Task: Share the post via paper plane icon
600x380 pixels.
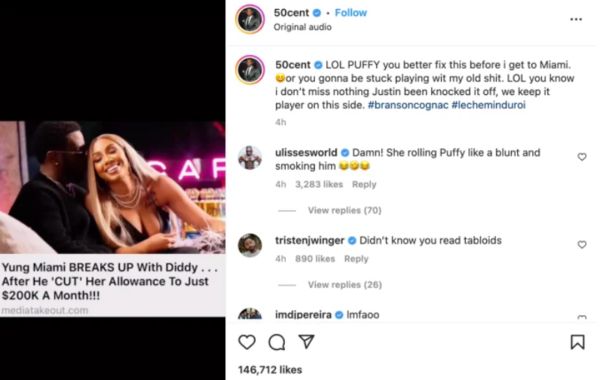Action: pos(307,341)
